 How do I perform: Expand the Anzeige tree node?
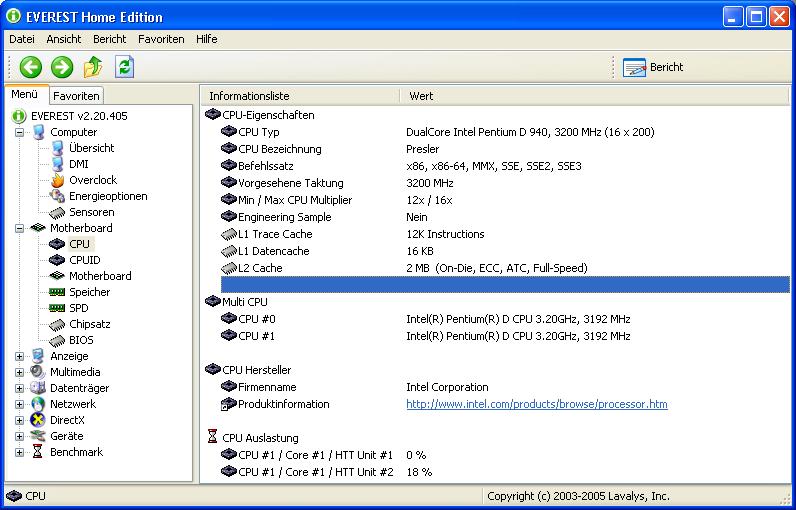coord(19,356)
